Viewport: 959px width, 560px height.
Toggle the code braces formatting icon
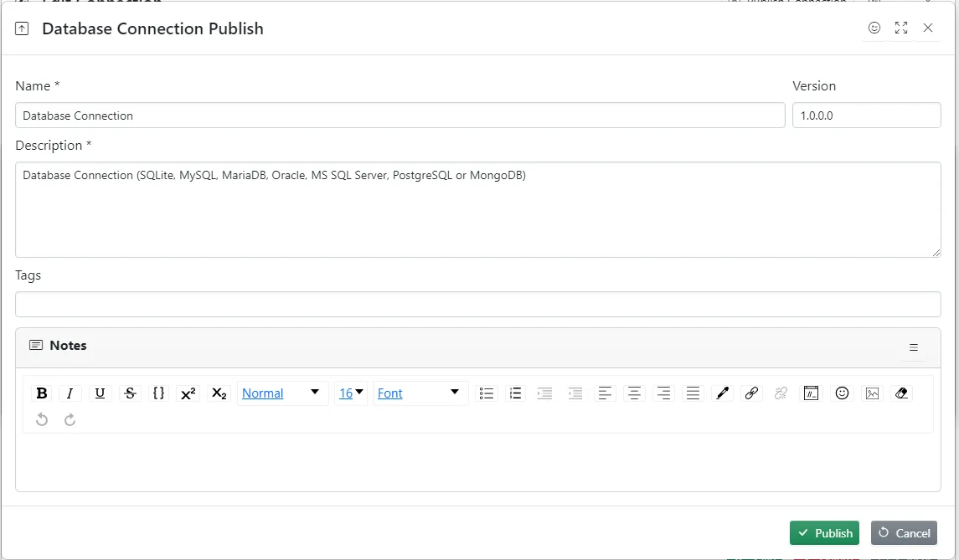(158, 393)
